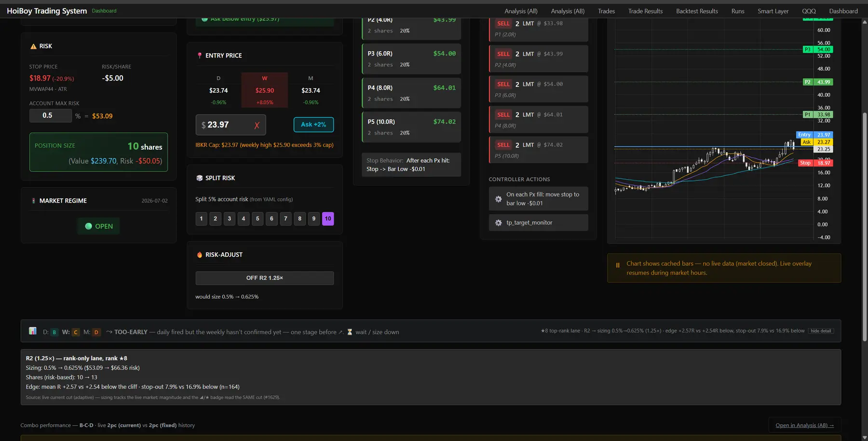Click the flame icon beside RISK-ADJUST
The height and width of the screenshot is (441, 868).
tap(200, 255)
